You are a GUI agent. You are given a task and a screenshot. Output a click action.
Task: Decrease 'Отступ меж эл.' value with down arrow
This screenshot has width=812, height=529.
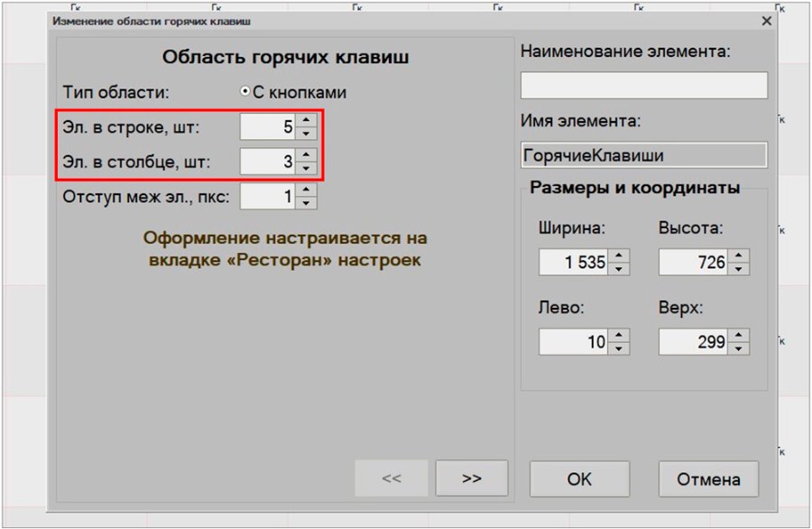[306, 202]
